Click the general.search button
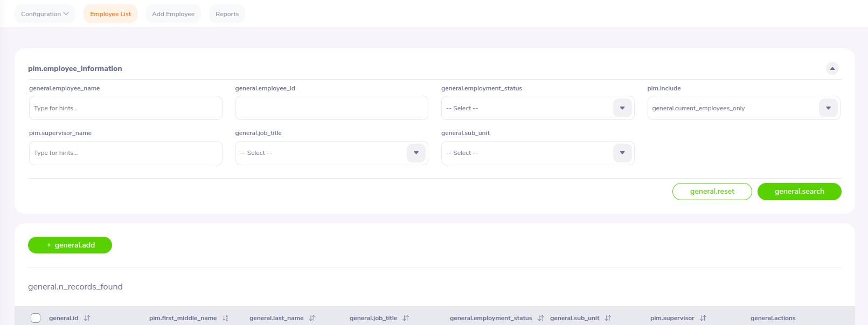 tap(800, 192)
